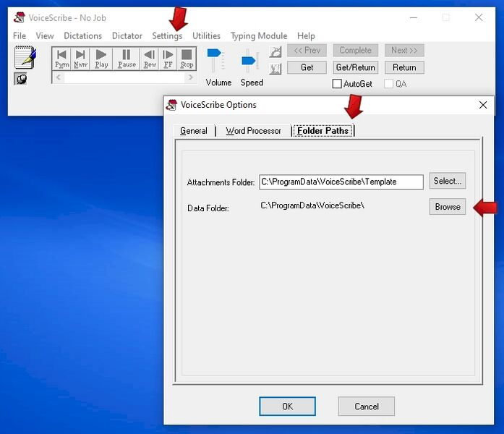
Task: Cancel the VoiceScribe Options dialog
Action: (367, 407)
